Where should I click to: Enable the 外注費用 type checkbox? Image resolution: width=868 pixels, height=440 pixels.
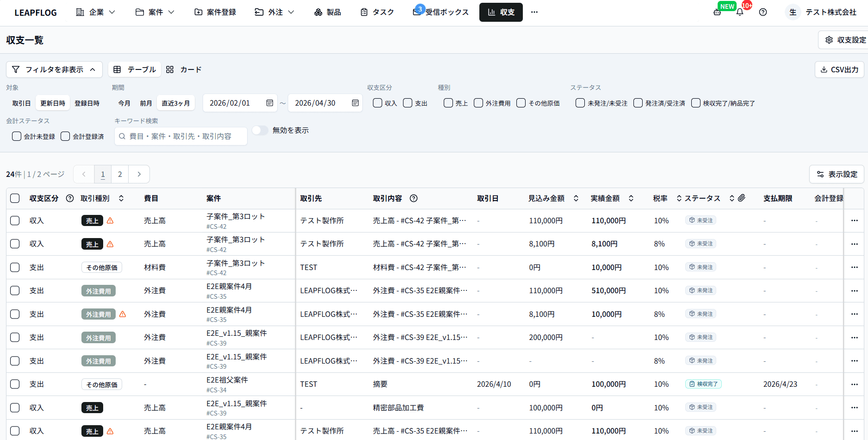pos(478,103)
